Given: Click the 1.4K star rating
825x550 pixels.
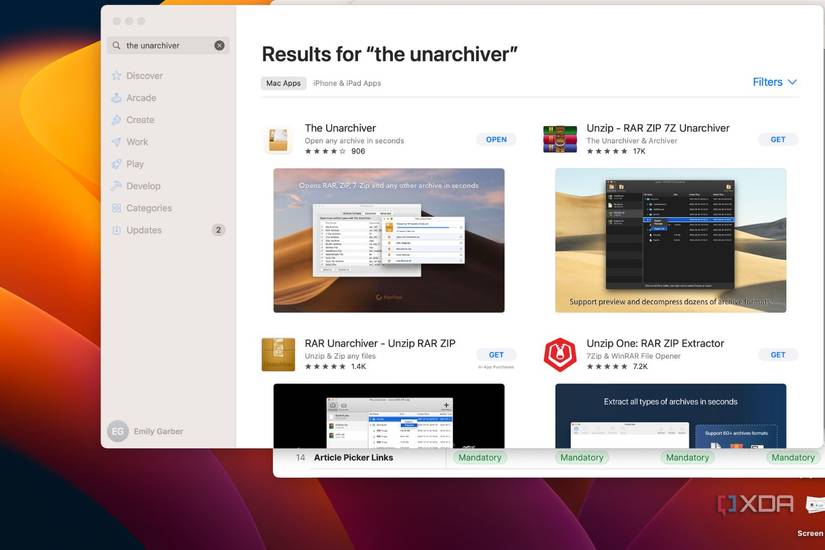Looking at the screenshot, I should point(335,366).
